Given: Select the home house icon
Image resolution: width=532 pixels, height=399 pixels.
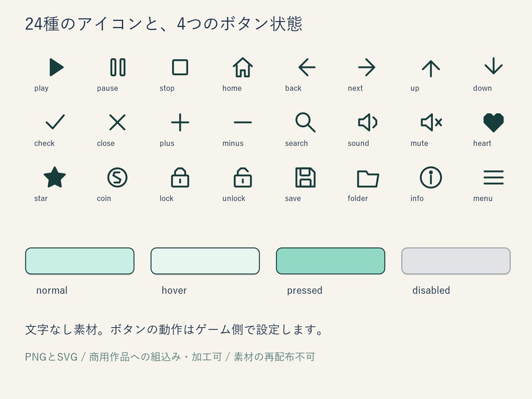Looking at the screenshot, I should click(x=243, y=67).
